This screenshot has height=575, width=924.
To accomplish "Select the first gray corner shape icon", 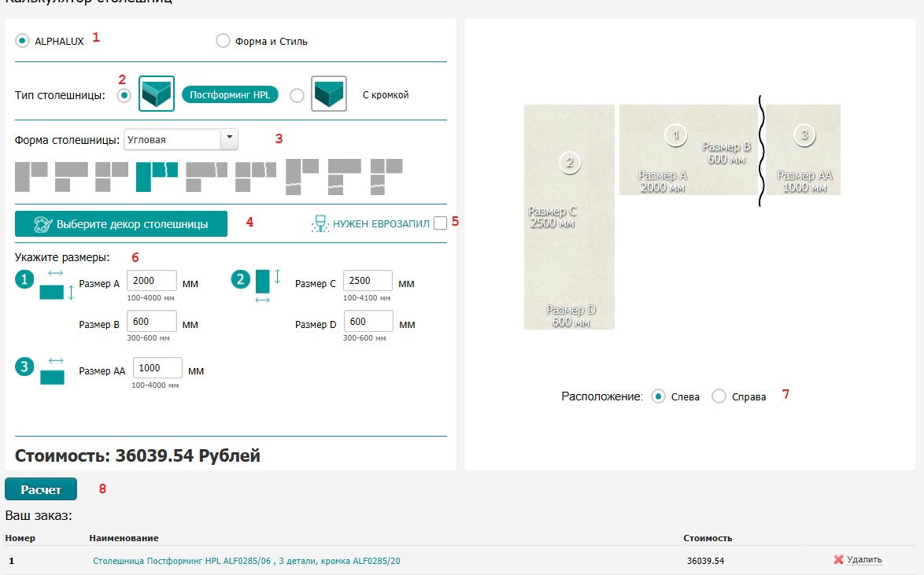I will pyautogui.click(x=31, y=175).
